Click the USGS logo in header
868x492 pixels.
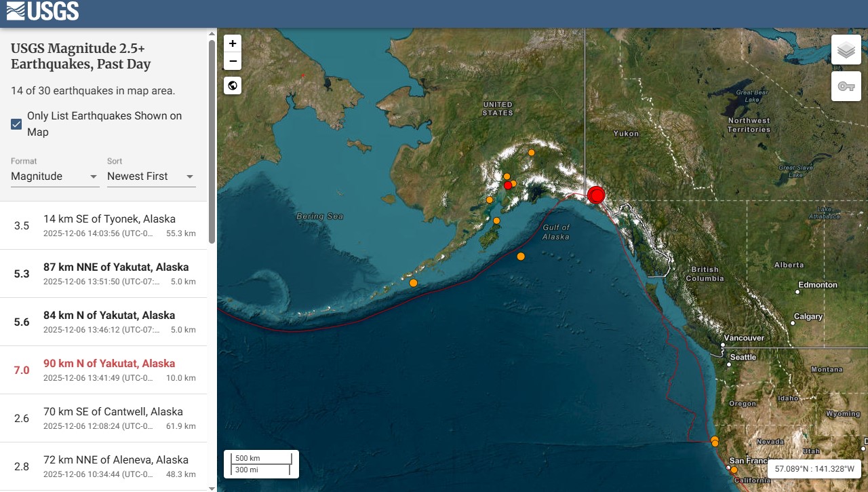43,12
